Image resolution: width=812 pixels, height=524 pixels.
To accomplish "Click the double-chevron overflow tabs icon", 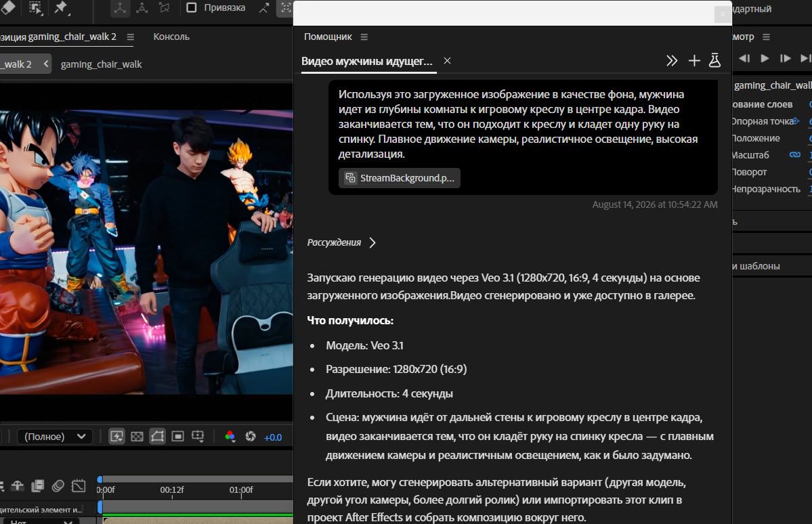I will click(x=672, y=60).
